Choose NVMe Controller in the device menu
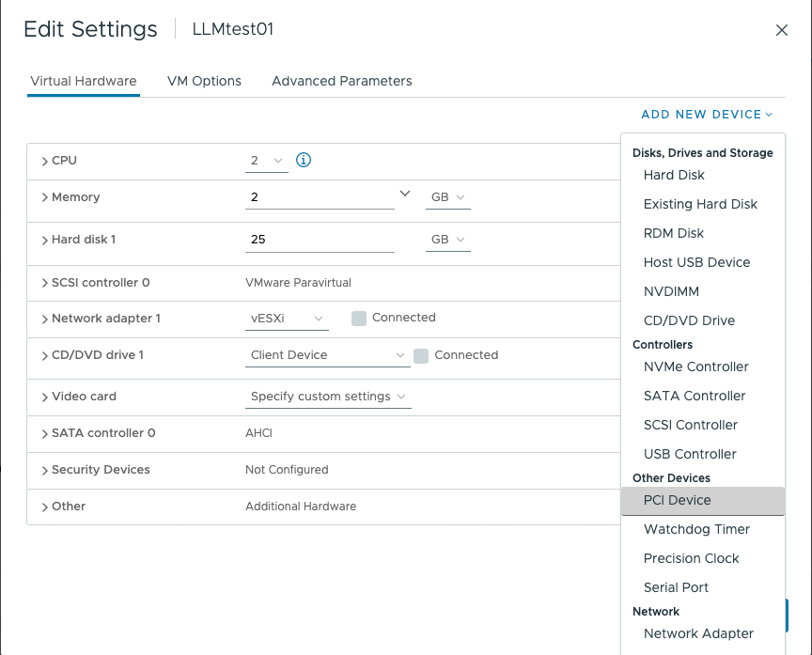The width and height of the screenshot is (812, 655). [x=695, y=366]
